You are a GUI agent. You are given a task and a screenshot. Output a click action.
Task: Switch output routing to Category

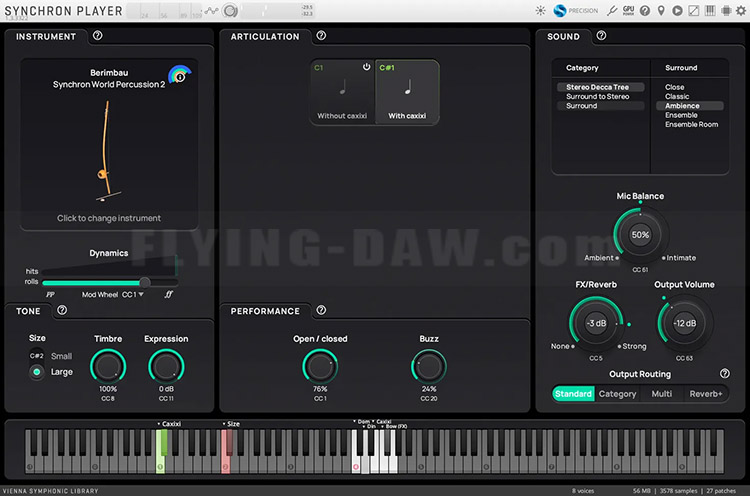click(x=618, y=394)
